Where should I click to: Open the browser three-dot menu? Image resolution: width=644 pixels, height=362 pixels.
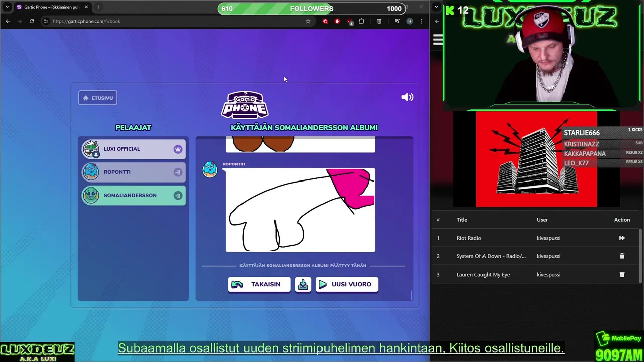[x=422, y=21]
